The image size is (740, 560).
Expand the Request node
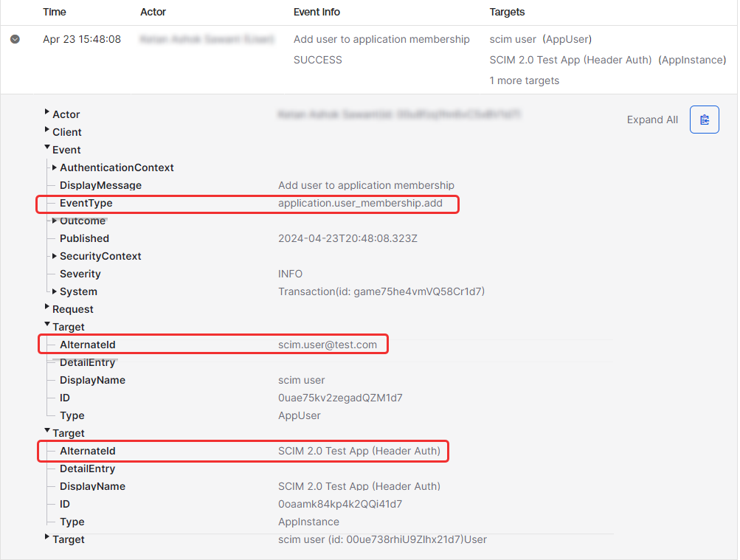point(48,308)
